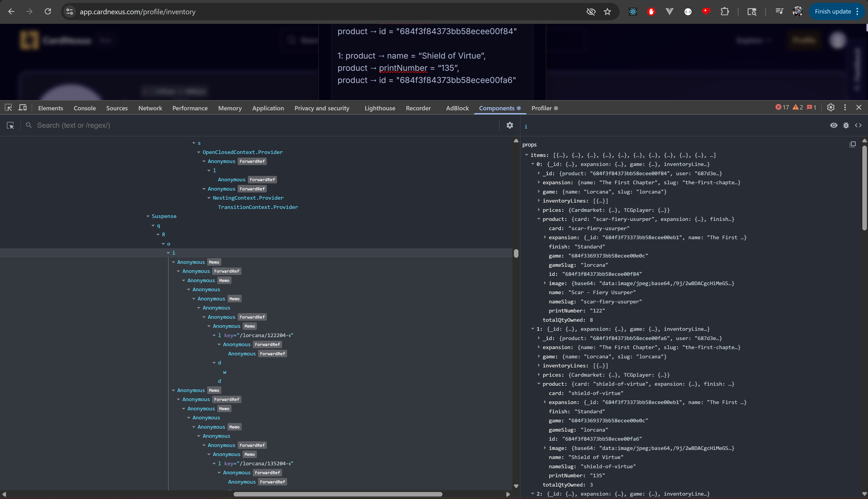Activate the React component picker
Viewport: 868px width, 499px height.
10,125
